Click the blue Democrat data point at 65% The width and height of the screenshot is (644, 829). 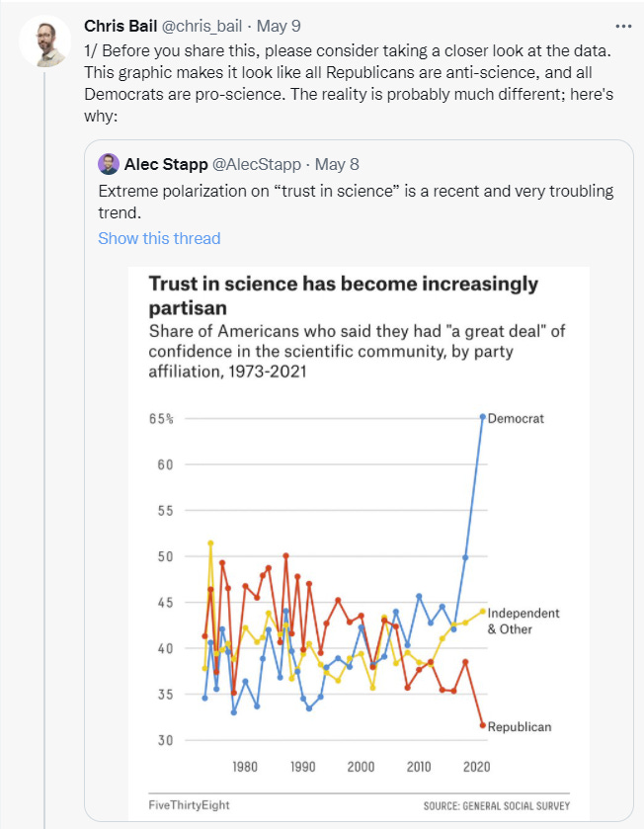click(483, 417)
